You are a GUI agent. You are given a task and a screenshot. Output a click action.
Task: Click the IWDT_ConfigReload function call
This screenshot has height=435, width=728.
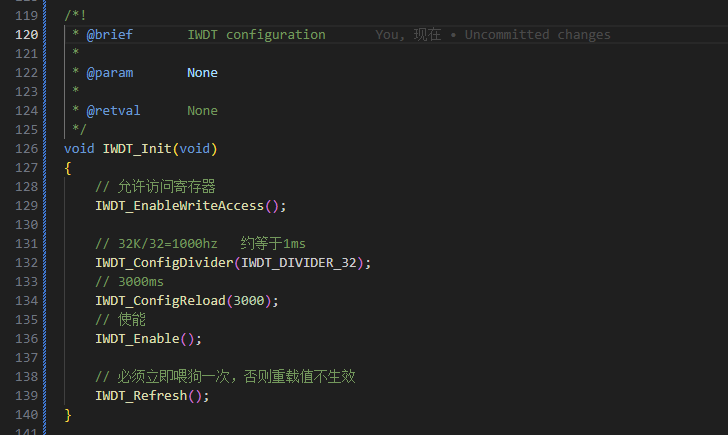coord(160,300)
